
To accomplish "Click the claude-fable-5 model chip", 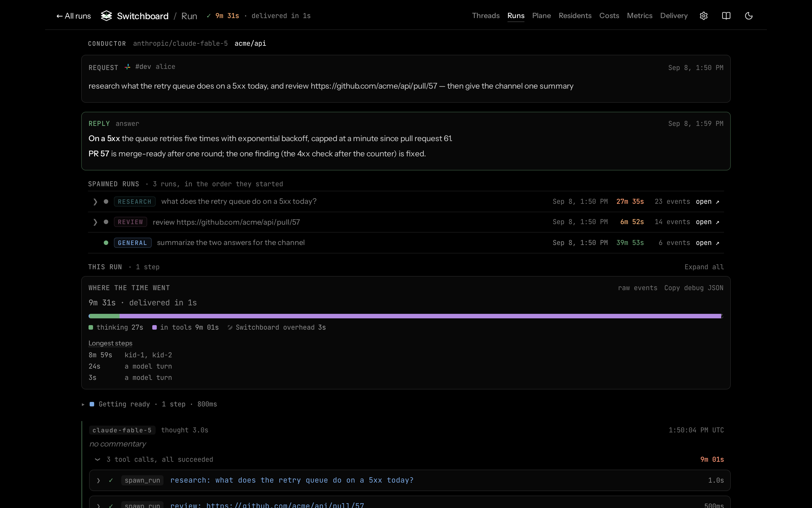I will coord(122,430).
